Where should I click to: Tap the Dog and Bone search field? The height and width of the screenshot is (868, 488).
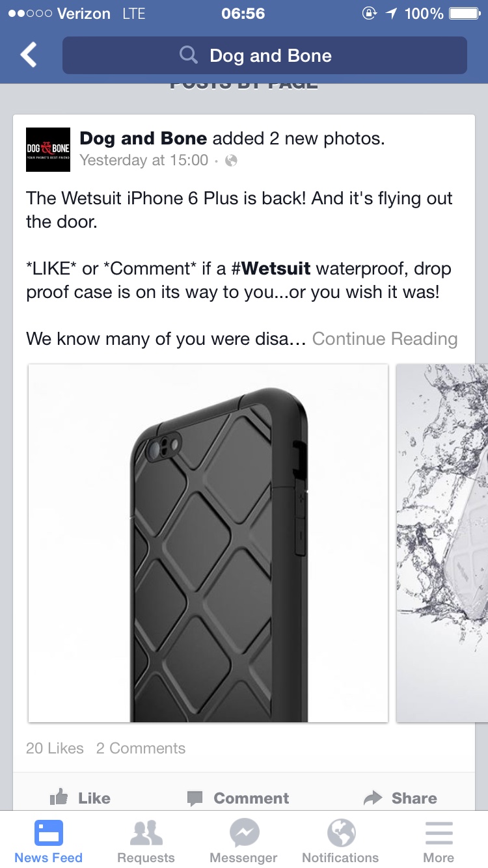coord(265,55)
